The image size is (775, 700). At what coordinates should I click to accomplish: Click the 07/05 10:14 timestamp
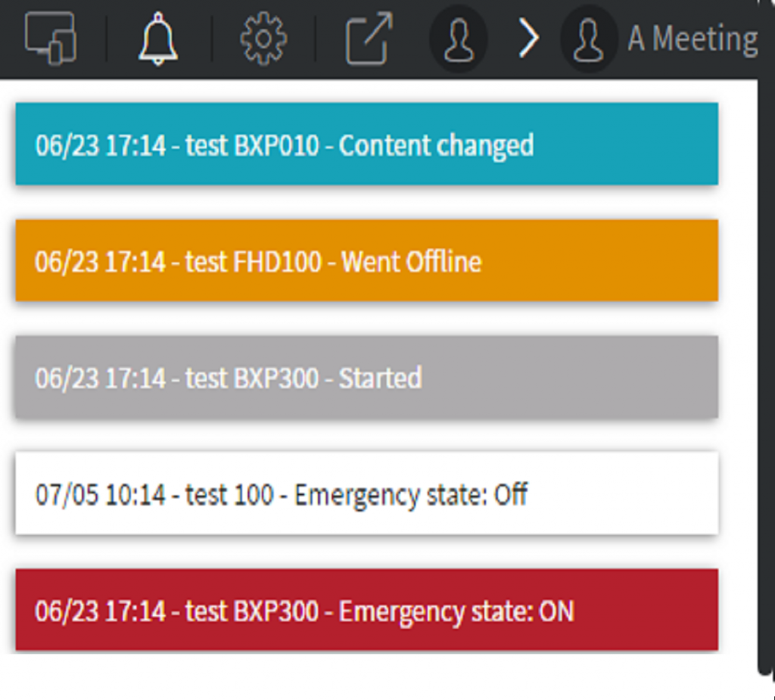pyautogui.click(x=101, y=494)
